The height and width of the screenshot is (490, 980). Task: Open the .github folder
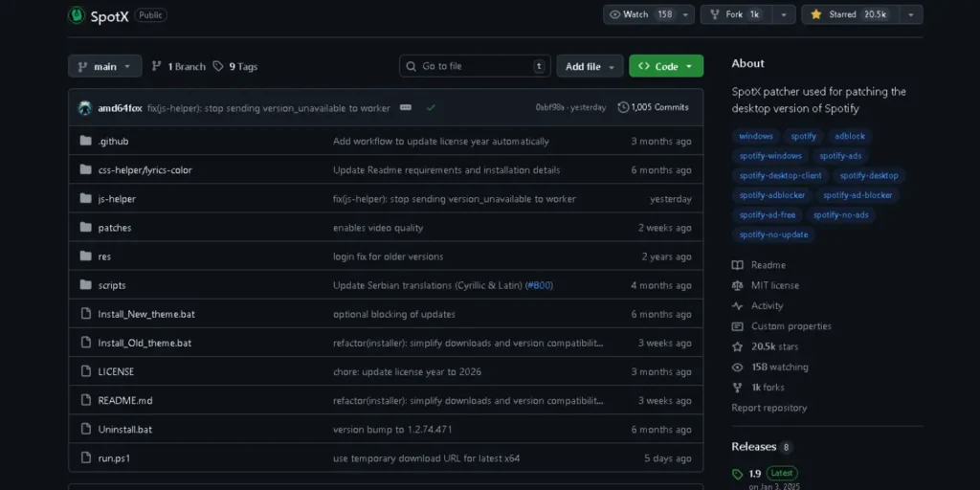coord(113,142)
